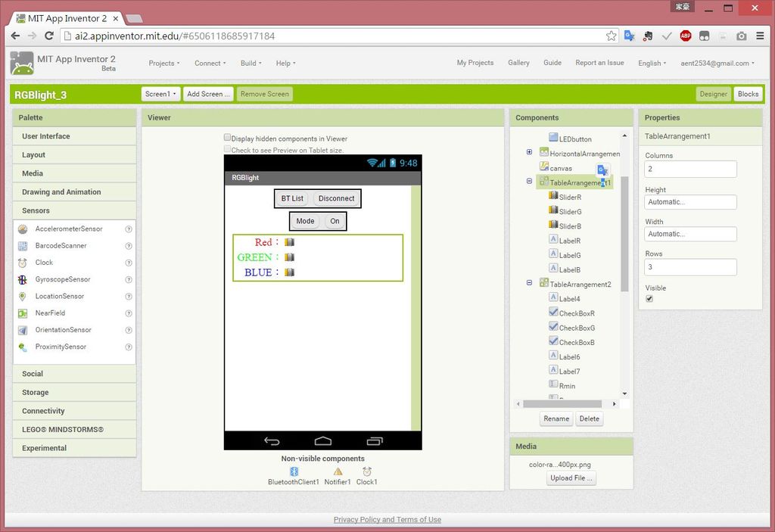Toggle the Visible property checkbox
Screen dimensions: 775x532
coord(649,299)
